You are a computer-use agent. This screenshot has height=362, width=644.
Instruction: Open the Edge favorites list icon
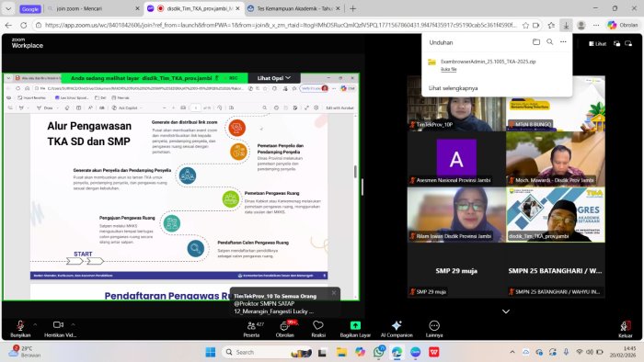tap(551, 26)
